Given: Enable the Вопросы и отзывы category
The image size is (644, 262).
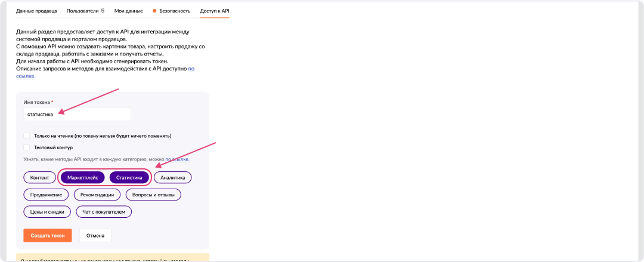Looking at the screenshot, I should pos(153,195).
